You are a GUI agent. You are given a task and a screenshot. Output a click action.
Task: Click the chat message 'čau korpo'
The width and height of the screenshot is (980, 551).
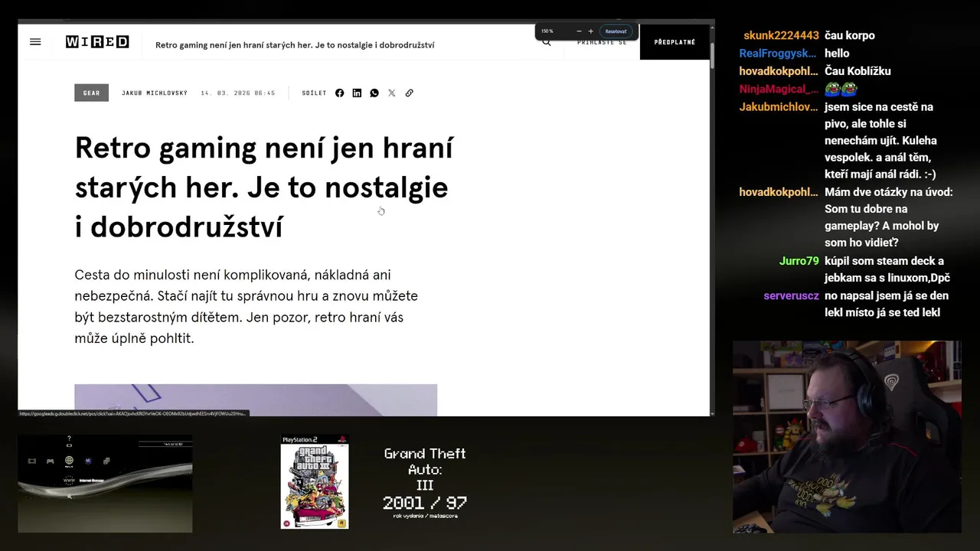[x=850, y=35]
